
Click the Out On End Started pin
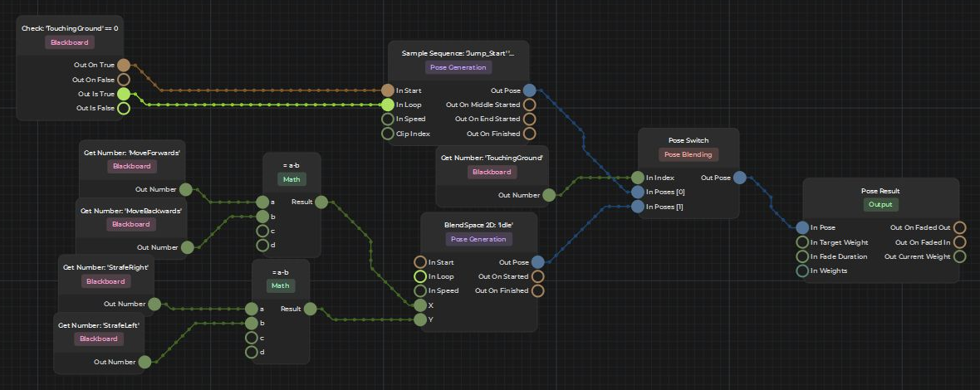(x=529, y=119)
